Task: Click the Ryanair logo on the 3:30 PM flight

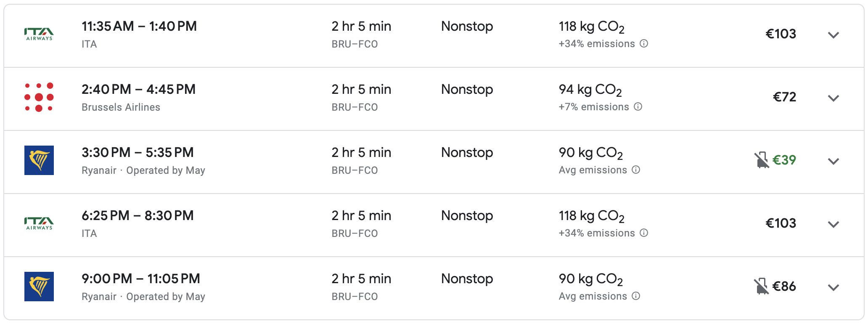Action: (x=39, y=160)
